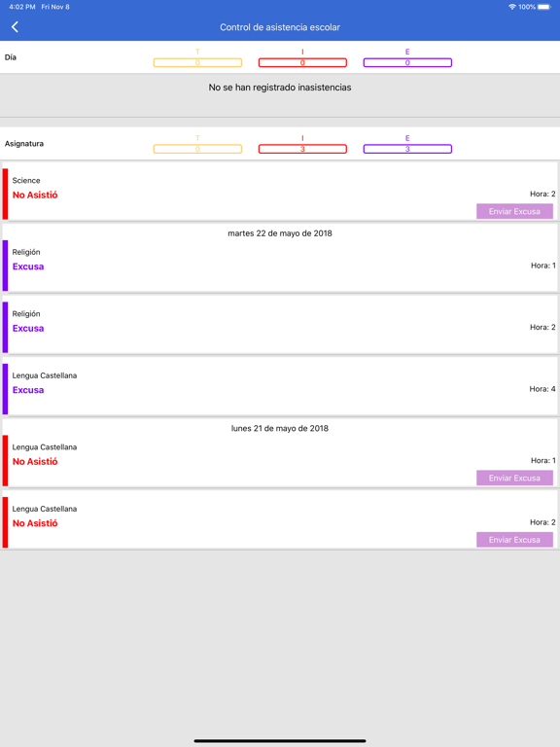560x747 pixels.
Task: Click 'Hora: 4' on Lengua Castellana row
Action: 542,389
